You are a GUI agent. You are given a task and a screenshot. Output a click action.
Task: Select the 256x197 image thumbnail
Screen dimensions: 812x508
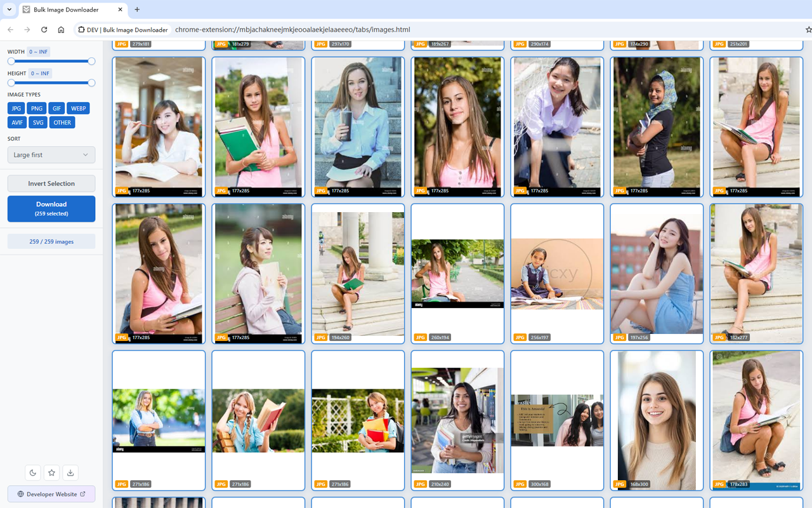557,274
